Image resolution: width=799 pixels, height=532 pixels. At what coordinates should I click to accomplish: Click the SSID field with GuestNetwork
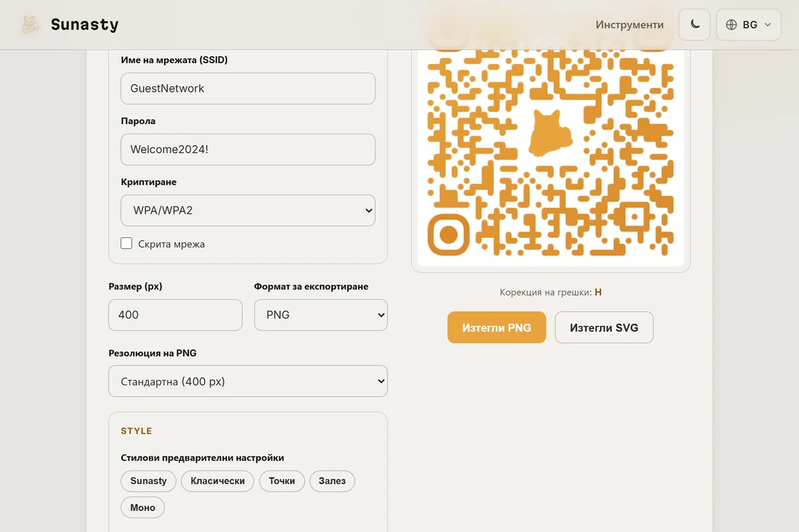(248, 89)
